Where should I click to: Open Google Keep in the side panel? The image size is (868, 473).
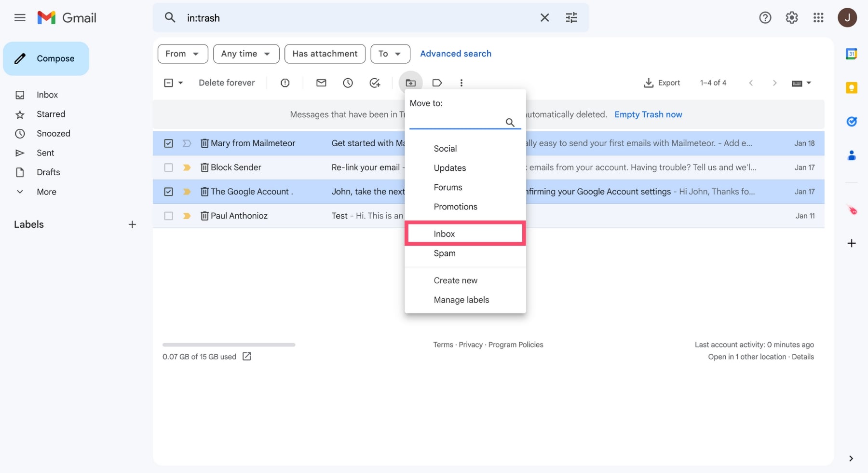pos(852,87)
